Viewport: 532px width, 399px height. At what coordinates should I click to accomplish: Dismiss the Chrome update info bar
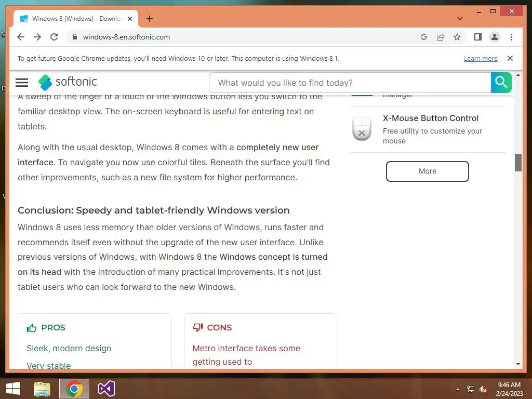[x=510, y=58]
